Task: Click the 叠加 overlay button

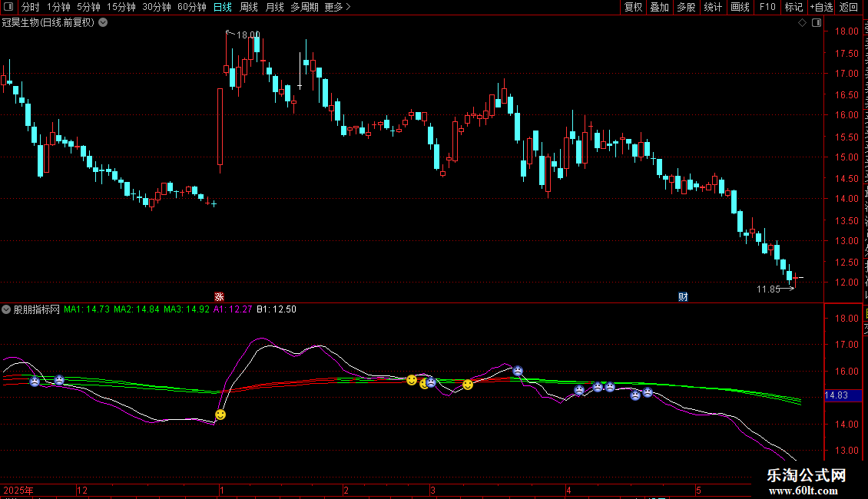Action: [x=659, y=7]
